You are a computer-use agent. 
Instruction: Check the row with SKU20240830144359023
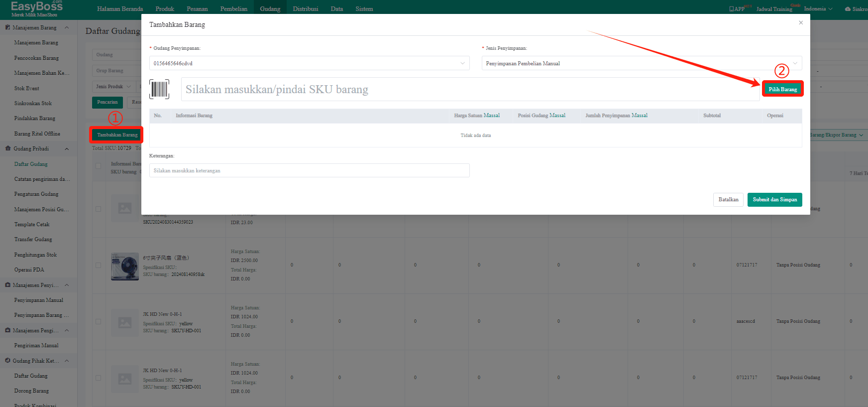click(98, 209)
